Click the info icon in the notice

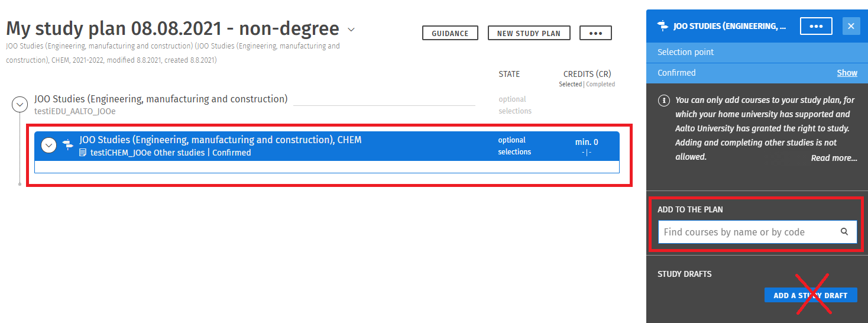click(x=663, y=101)
